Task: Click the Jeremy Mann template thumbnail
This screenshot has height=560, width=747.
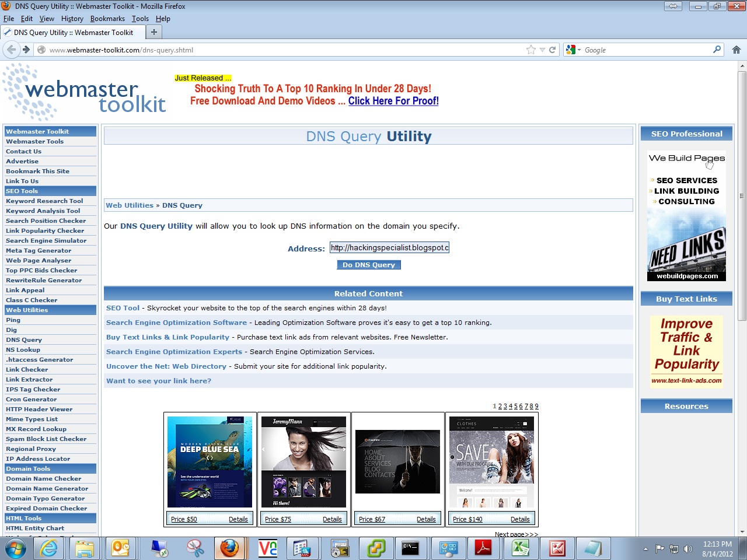Action: pos(303,461)
